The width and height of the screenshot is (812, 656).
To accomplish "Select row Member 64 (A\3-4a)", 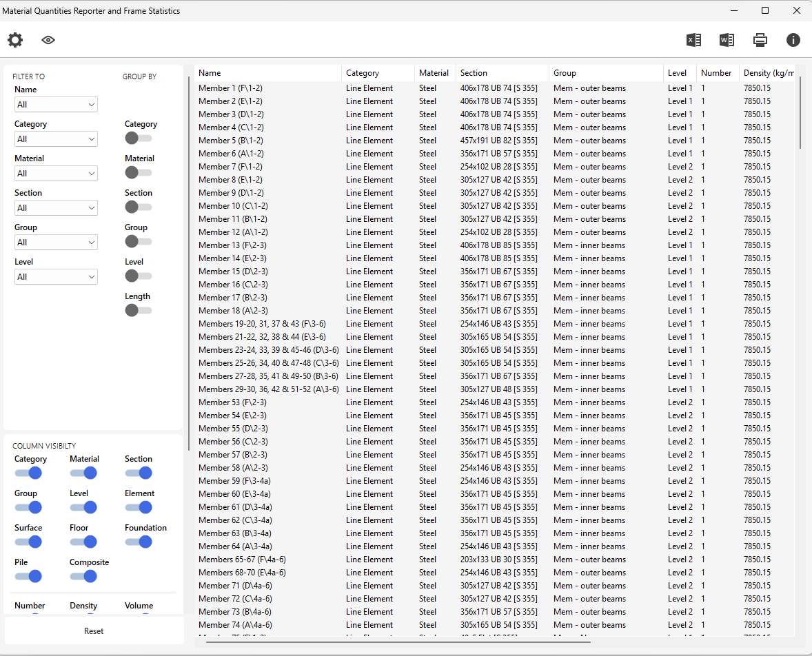I will (494, 546).
